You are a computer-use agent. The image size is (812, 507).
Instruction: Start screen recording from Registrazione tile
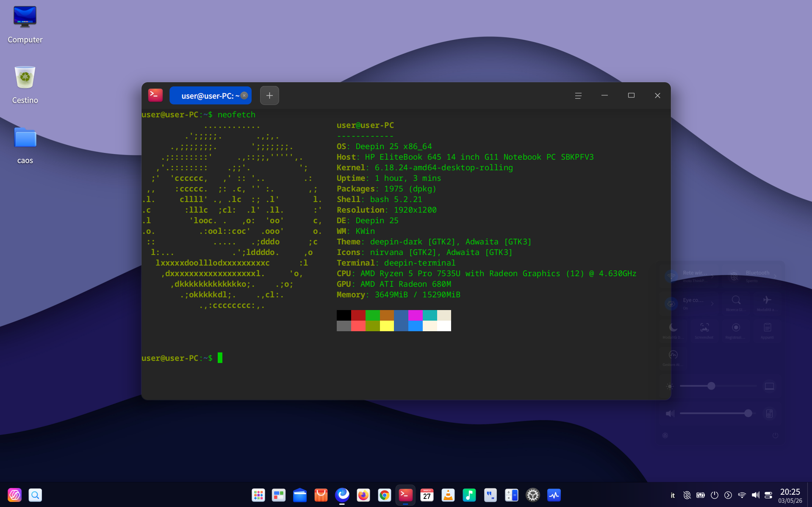tap(736, 330)
